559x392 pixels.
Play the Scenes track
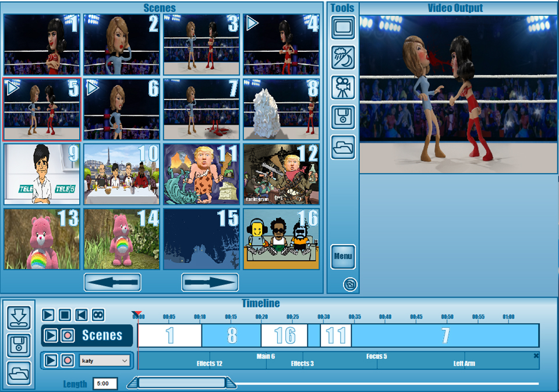pyautogui.click(x=51, y=336)
